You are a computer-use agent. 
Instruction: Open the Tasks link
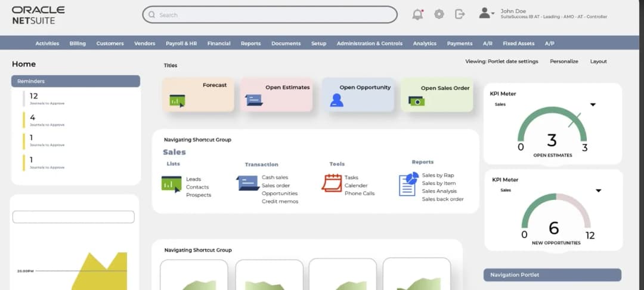coord(351,177)
